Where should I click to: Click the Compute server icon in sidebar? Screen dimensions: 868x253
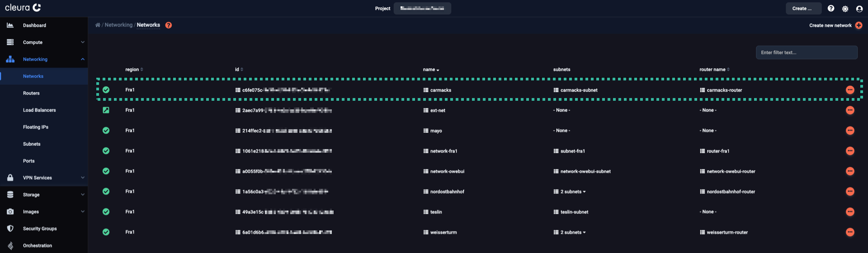tap(10, 42)
